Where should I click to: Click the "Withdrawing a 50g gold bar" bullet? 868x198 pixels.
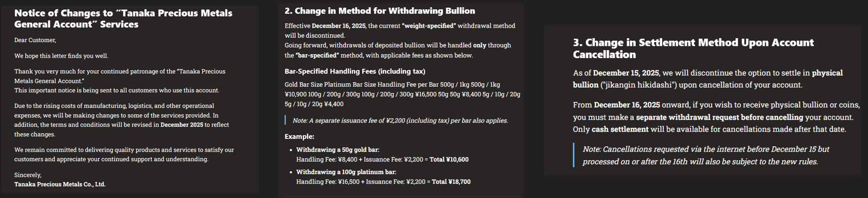(338, 150)
